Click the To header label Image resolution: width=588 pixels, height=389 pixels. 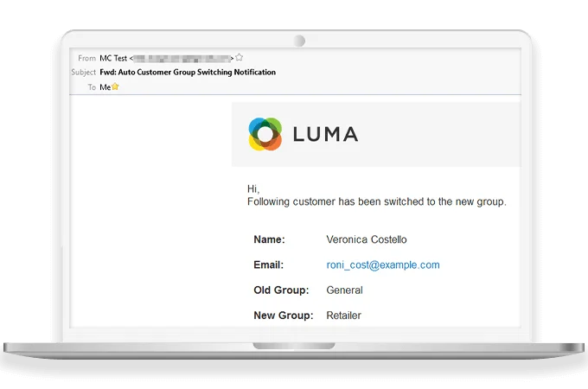[92, 87]
